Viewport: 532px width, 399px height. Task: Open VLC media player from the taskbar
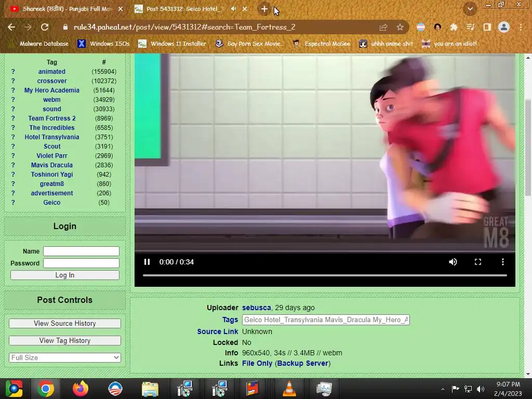(289, 389)
